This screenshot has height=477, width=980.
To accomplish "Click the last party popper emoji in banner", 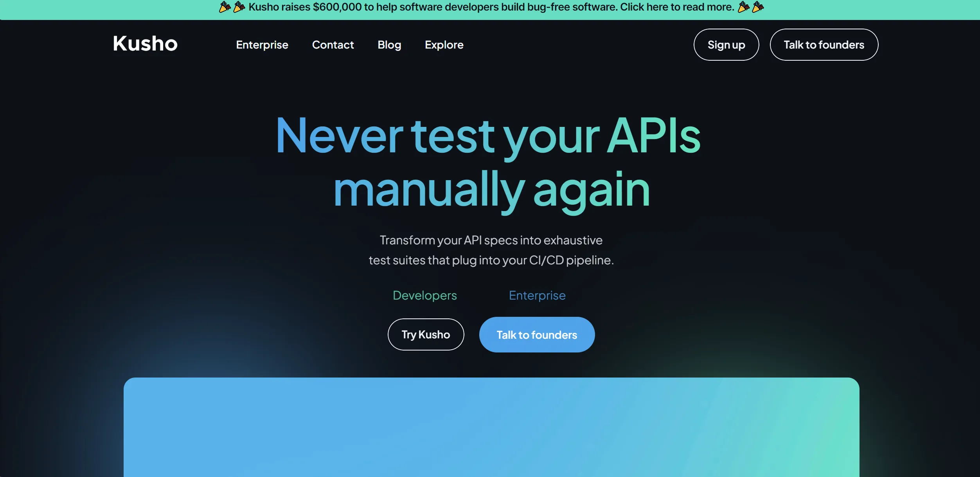I will (x=758, y=7).
